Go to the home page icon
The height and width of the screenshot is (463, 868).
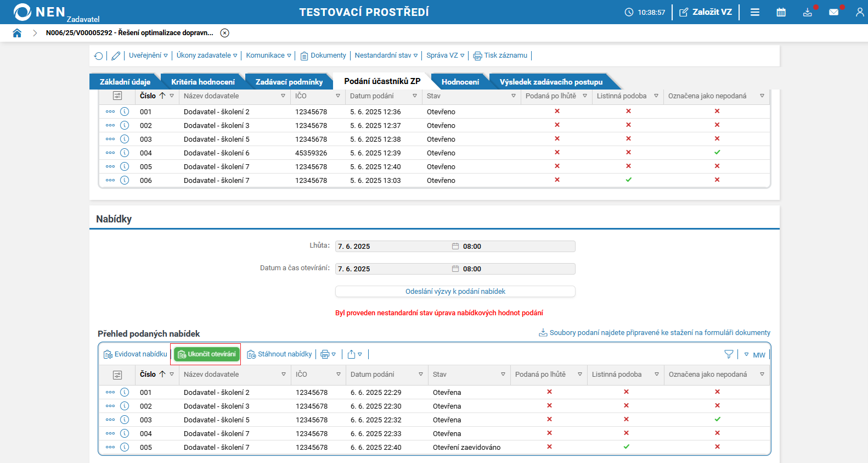(17, 33)
